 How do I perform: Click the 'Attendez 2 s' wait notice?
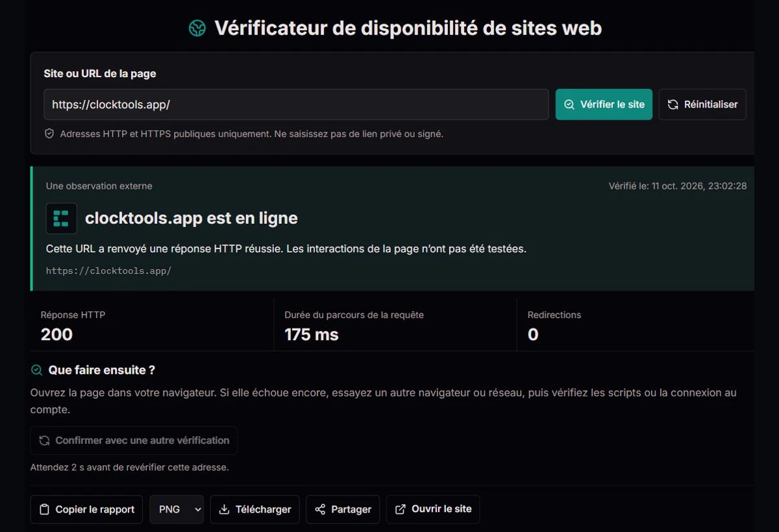130,467
